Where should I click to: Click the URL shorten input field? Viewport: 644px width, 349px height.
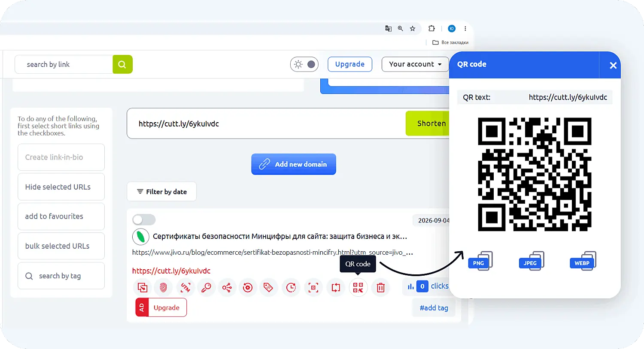coord(266,123)
